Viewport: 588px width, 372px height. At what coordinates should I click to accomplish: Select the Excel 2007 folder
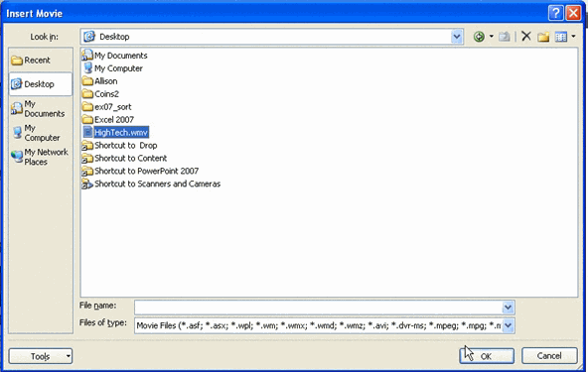coord(108,119)
